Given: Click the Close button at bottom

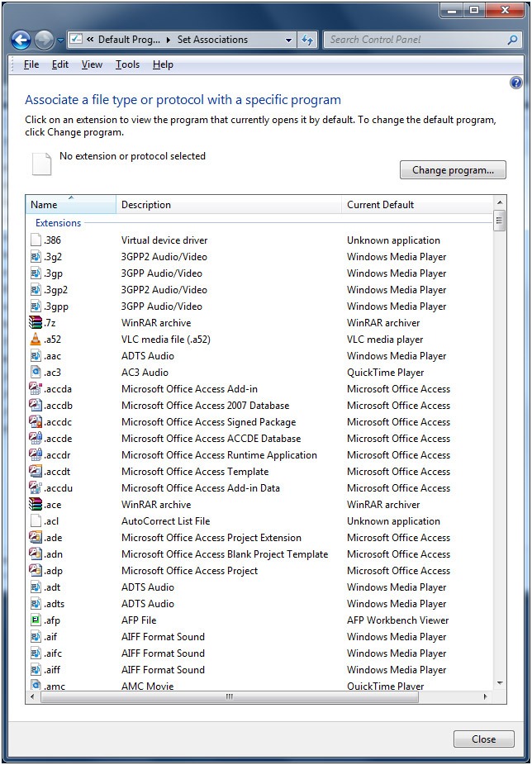Looking at the screenshot, I should pyautogui.click(x=484, y=739).
